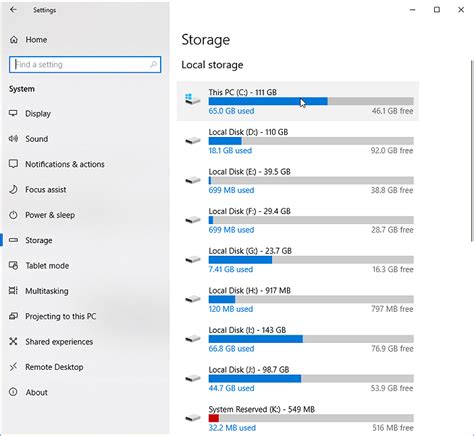Click the This PC (C:) Windows drive icon
474x436 pixels.
[193, 99]
